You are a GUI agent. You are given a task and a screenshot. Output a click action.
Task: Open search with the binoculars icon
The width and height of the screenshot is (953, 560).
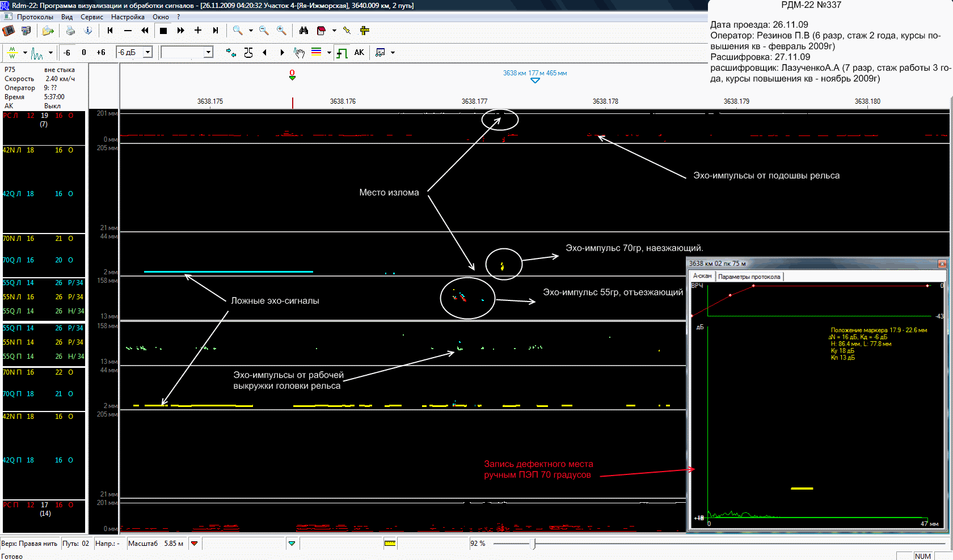click(x=303, y=31)
